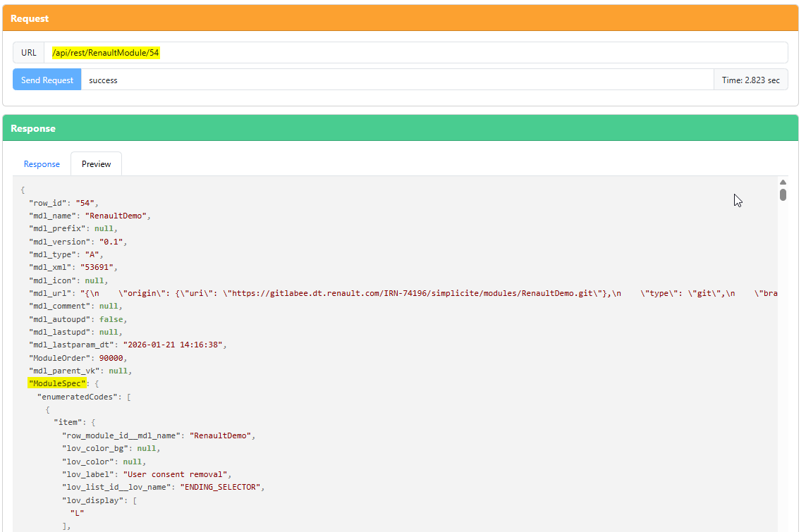Click the Send Request button
The height and width of the screenshot is (532, 806).
pos(47,80)
